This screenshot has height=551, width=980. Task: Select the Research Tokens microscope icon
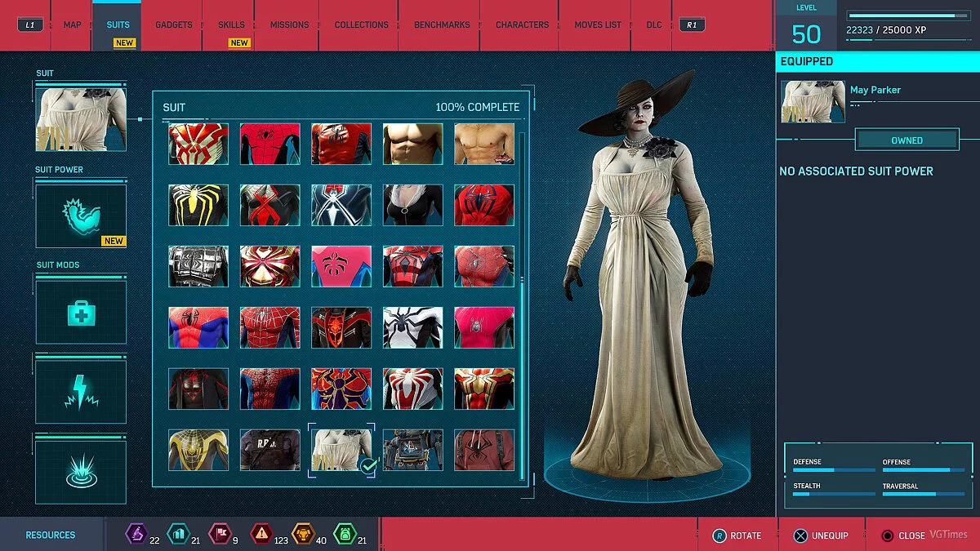click(x=136, y=535)
